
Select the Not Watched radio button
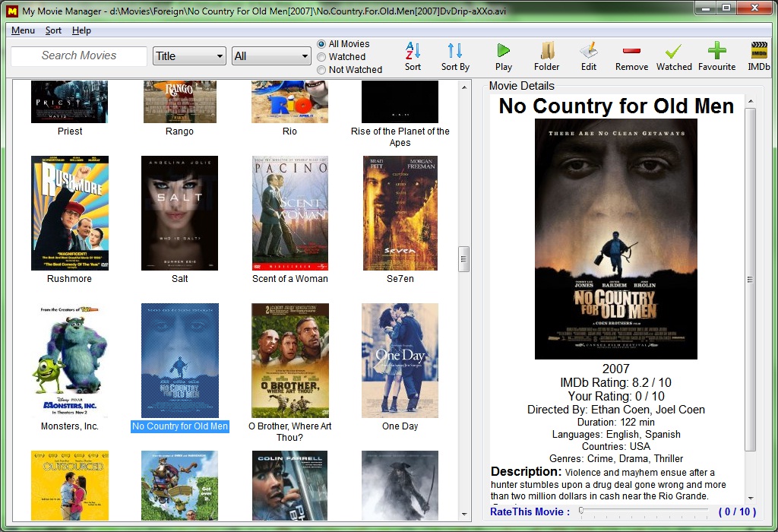[321, 70]
